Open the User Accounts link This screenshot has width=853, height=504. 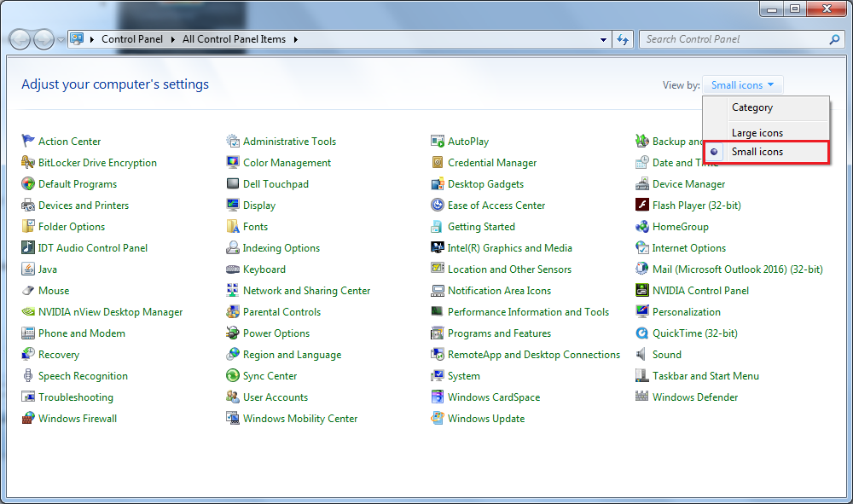pyautogui.click(x=276, y=397)
